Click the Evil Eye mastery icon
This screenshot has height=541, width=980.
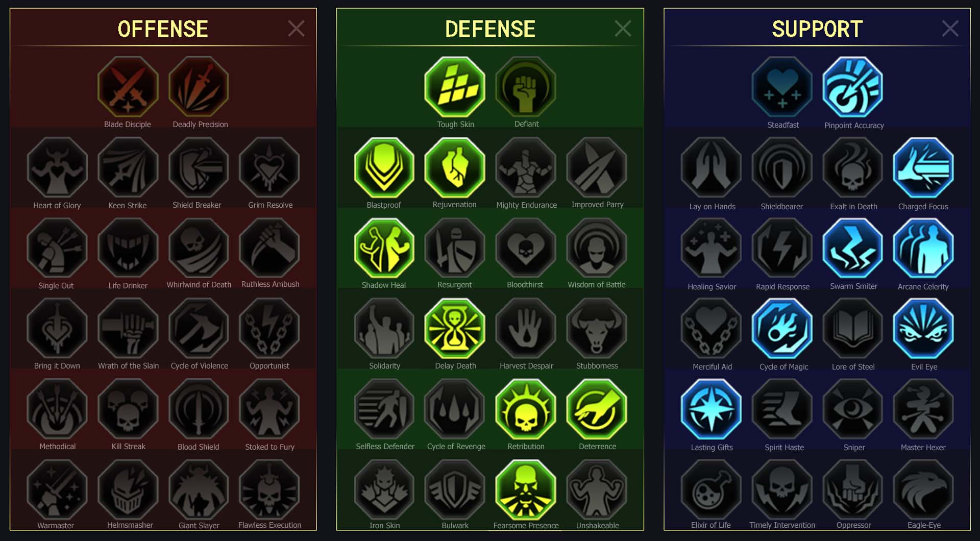click(x=923, y=329)
